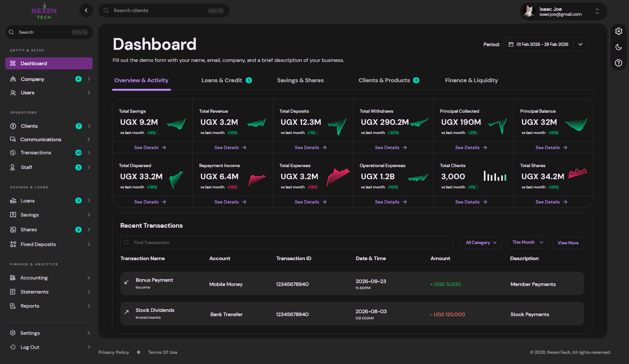
Task: Click the calendar icon in the Period selector
Action: pyautogui.click(x=511, y=44)
